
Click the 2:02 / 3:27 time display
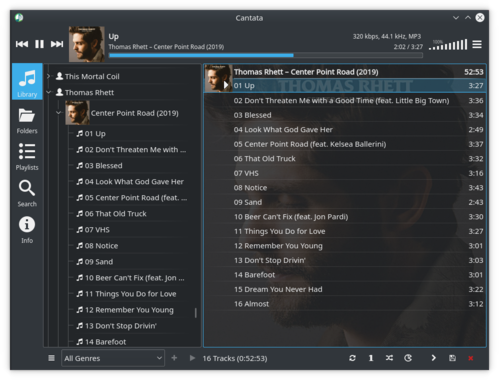click(408, 47)
